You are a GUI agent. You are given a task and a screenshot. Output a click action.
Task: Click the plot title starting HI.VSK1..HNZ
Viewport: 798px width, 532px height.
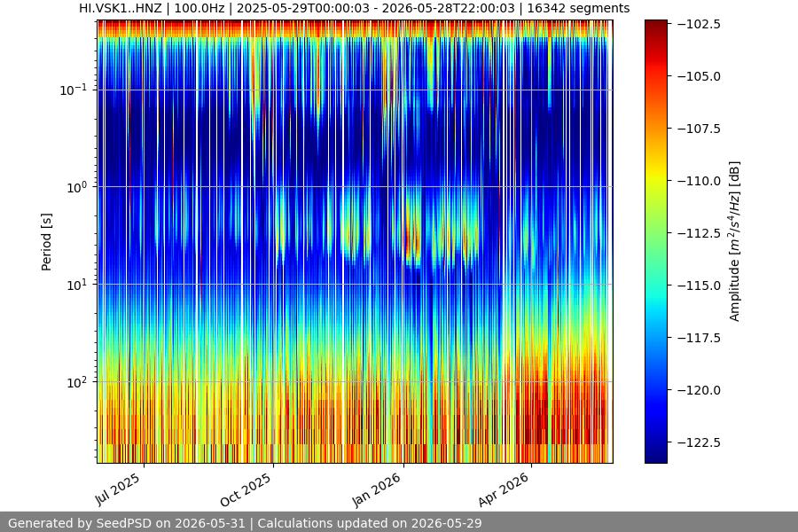pyautogui.click(x=354, y=8)
